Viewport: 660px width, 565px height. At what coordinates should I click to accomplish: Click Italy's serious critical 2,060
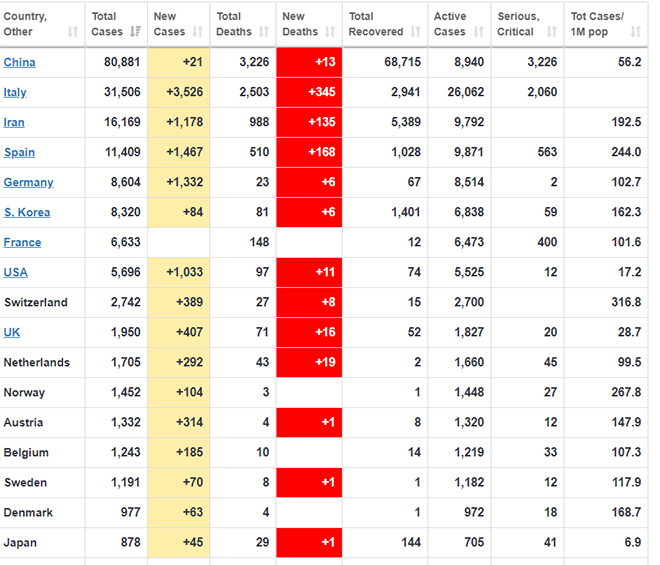click(x=542, y=92)
